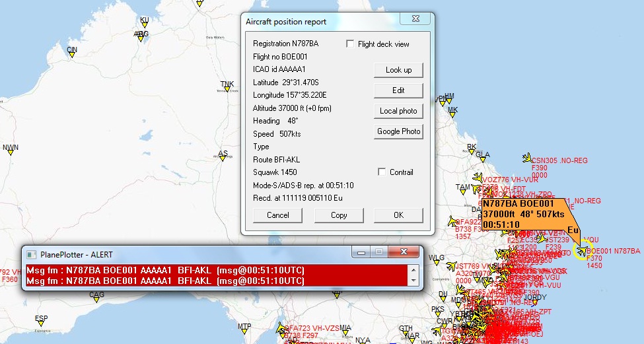Click the PKS waypoint marker
The width and height of the screenshot is (644, 344).
pos(438,314)
